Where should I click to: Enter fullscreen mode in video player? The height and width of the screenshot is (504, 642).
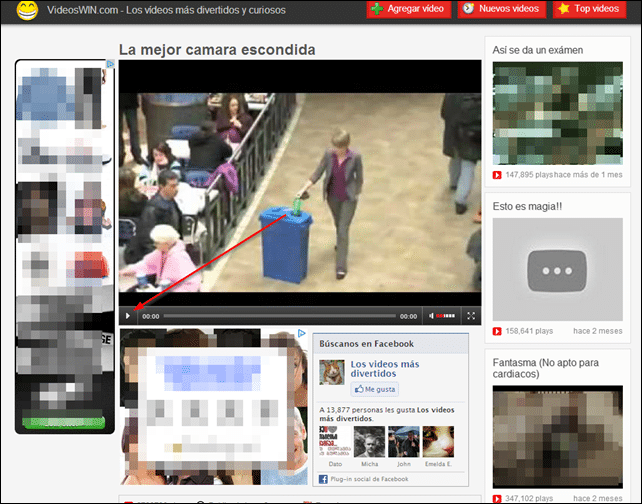tap(471, 316)
